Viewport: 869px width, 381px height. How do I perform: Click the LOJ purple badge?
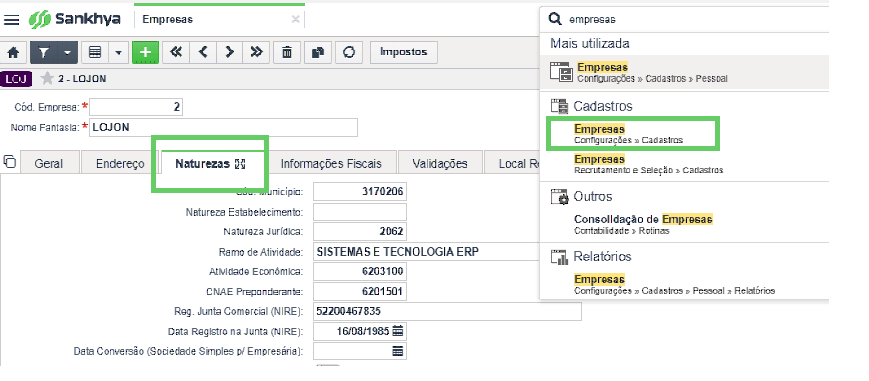pyautogui.click(x=16, y=79)
